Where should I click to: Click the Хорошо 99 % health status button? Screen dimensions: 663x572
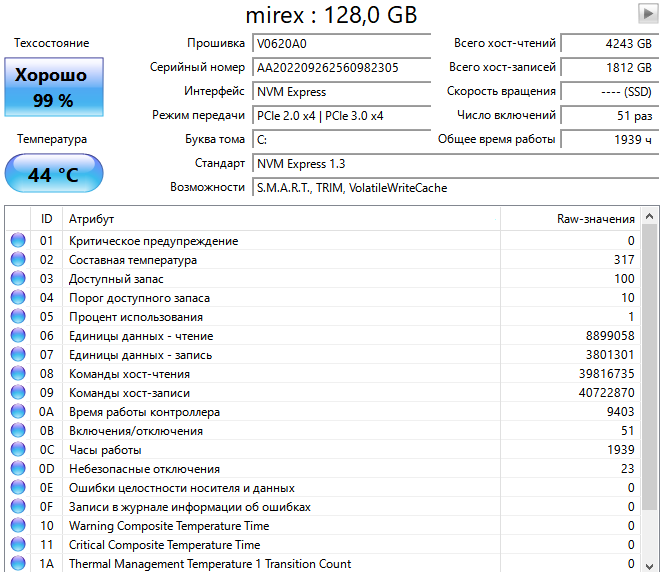[x=51, y=87]
